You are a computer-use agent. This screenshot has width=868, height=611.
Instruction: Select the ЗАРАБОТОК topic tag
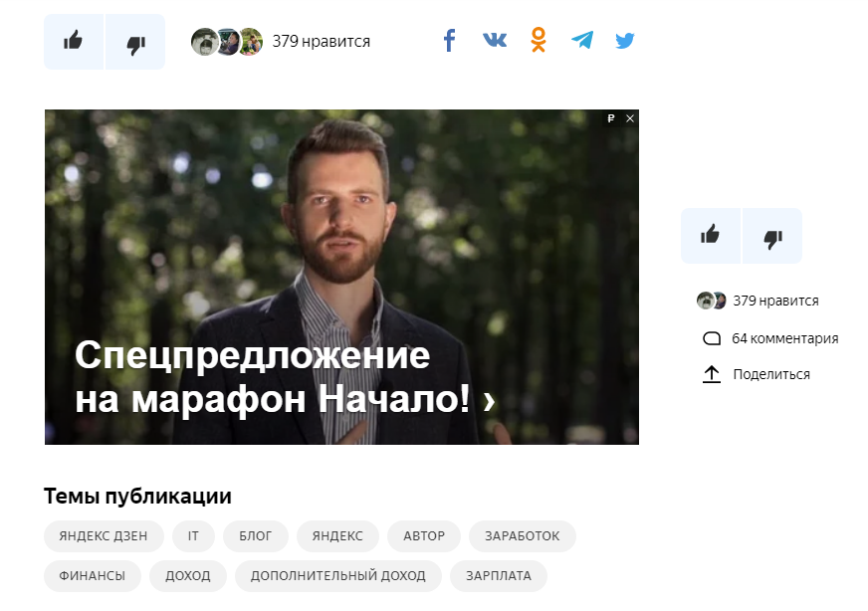click(522, 535)
